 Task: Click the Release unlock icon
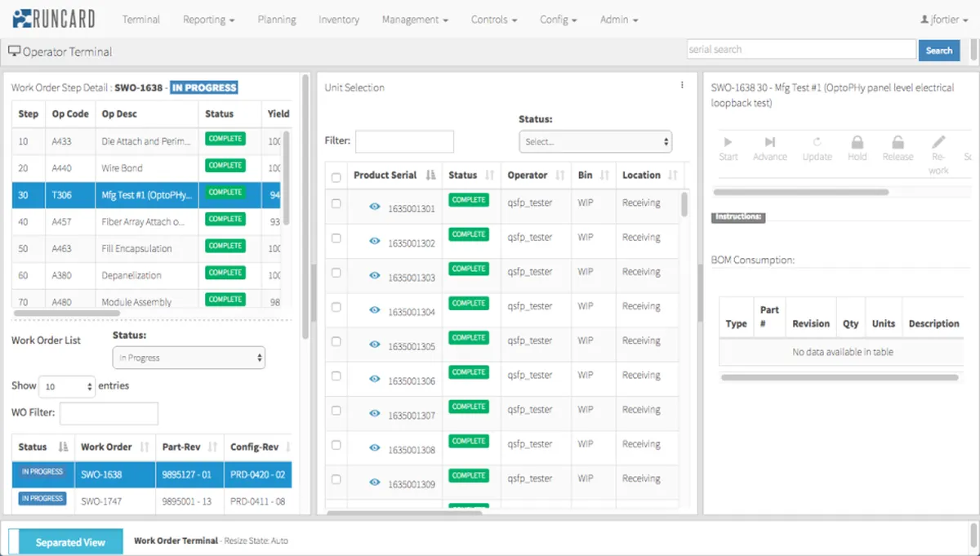(898, 142)
